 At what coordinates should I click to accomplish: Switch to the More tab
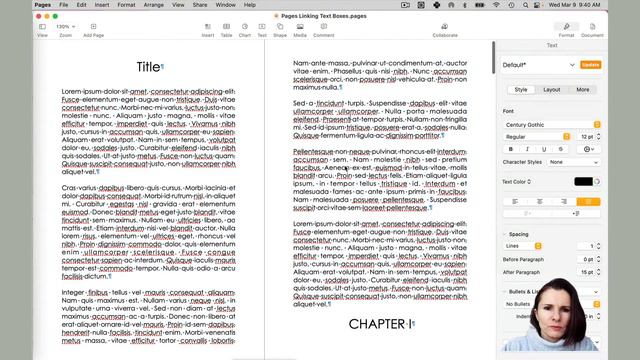click(x=582, y=90)
